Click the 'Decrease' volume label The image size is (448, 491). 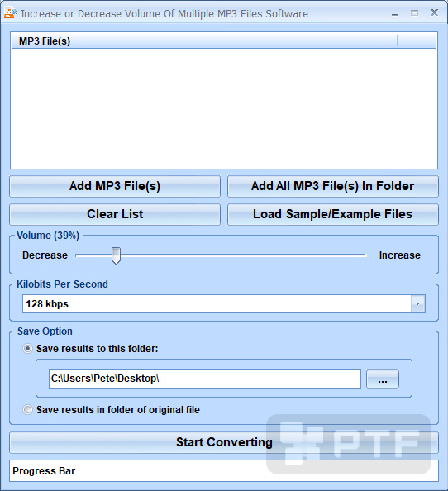[45, 255]
